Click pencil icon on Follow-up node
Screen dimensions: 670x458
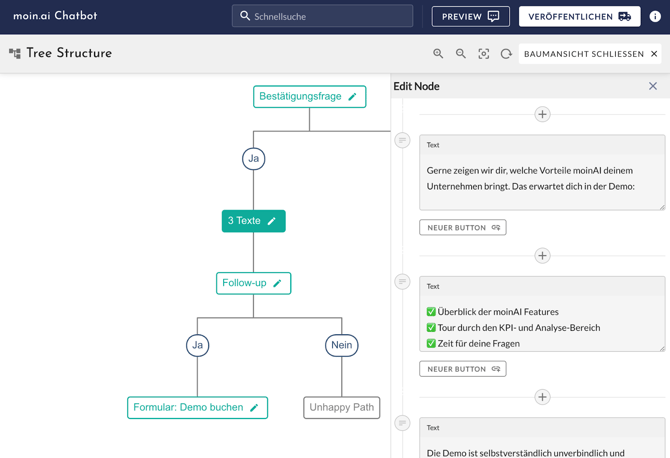pyautogui.click(x=278, y=284)
